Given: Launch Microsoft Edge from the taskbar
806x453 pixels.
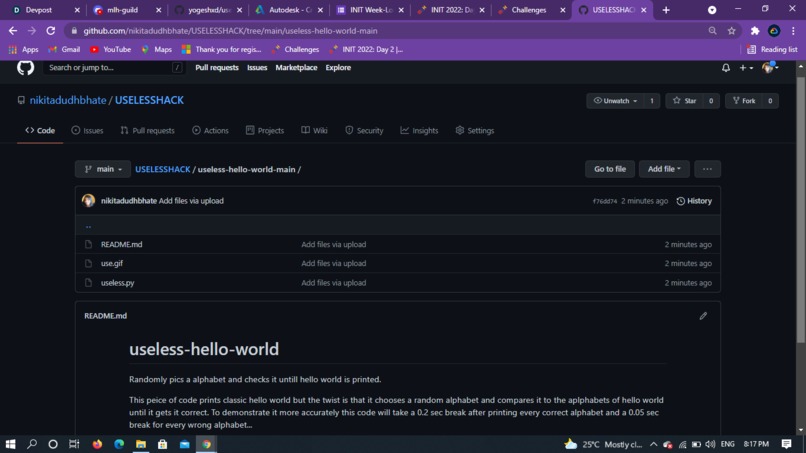Looking at the screenshot, I should [119, 444].
